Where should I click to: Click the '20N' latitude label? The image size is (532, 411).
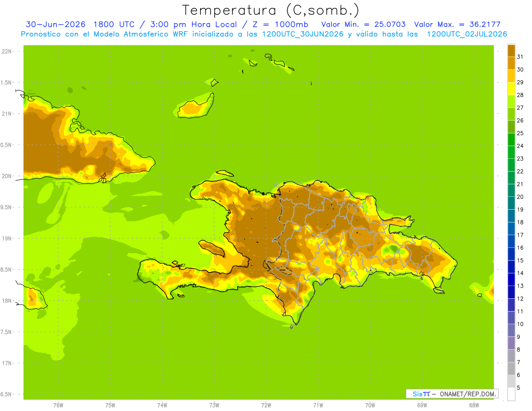pos(7,176)
